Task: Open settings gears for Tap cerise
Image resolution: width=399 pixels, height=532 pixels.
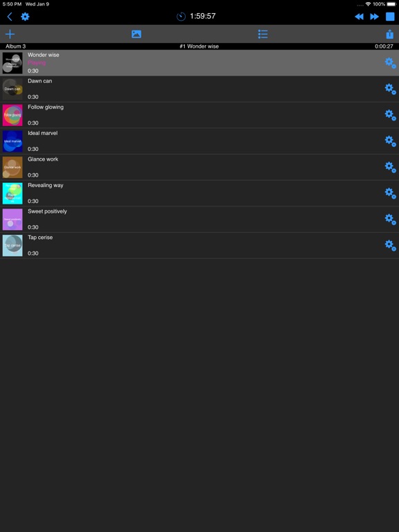Action: 390,245
